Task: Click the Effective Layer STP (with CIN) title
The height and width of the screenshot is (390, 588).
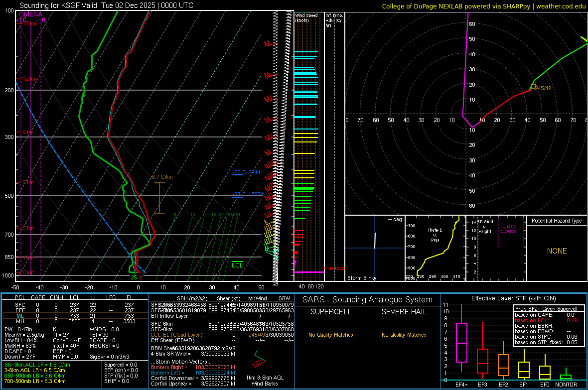Action: [x=513, y=298]
